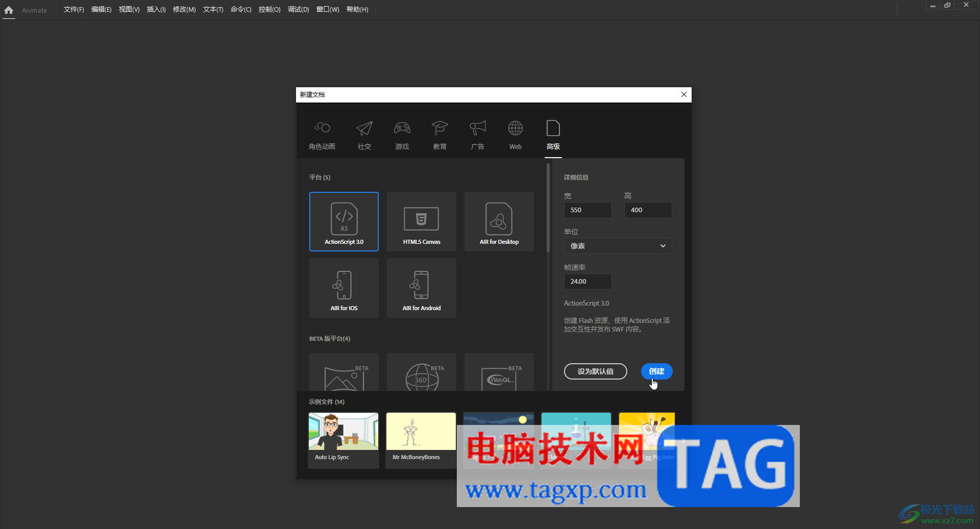Close the 新建文档 dialog

click(684, 94)
